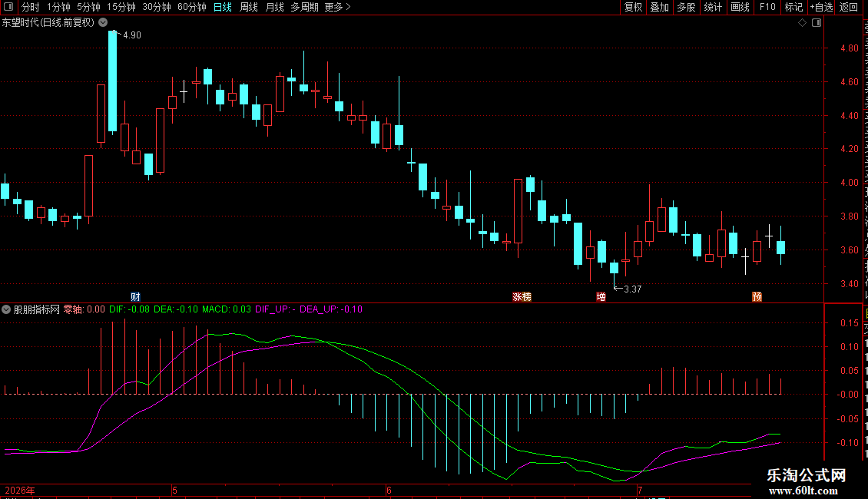Select the 30分钟 period tab
The image size is (868, 499).
coord(157,7)
